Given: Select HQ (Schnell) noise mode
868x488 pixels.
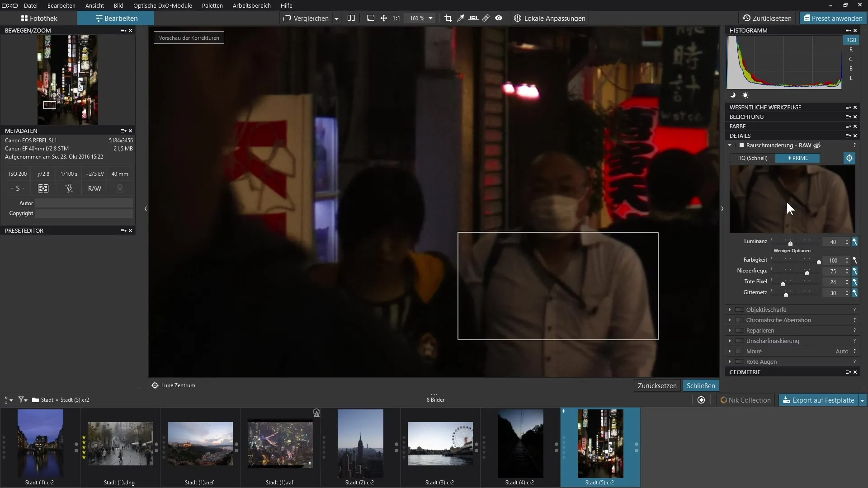Looking at the screenshot, I should pos(752,158).
